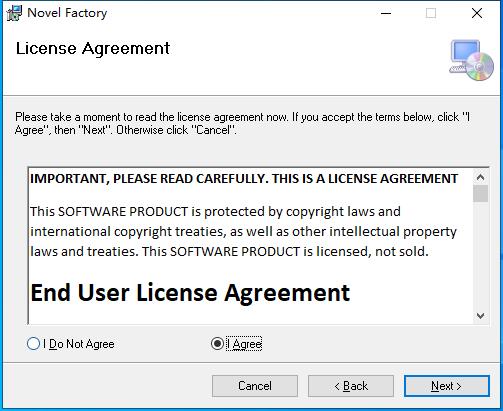Image resolution: width=503 pixels, height=411 pixels.
Task: Click the Novel Factory title bar text
Action: pyautogui.click(x=67, y=13)
